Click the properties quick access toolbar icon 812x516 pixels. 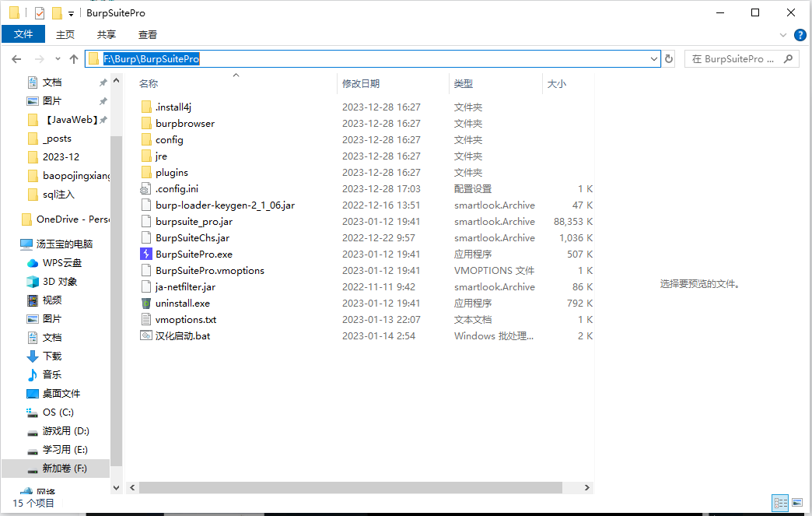[40, 13]
